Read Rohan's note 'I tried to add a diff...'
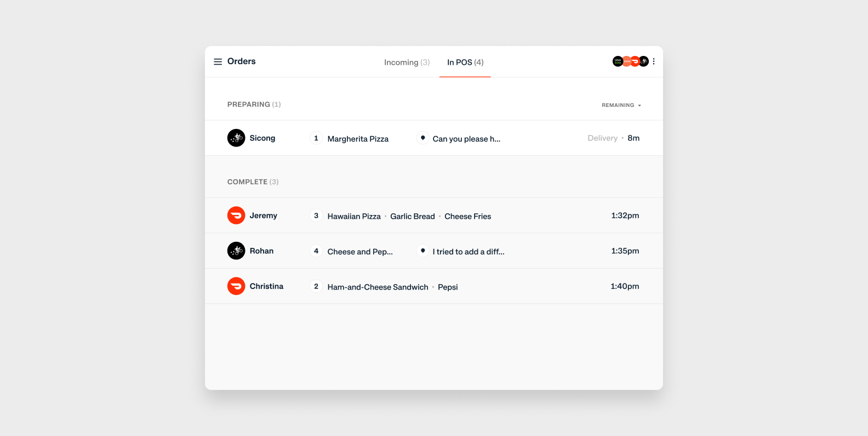868x436 pixels. (468, 252)
